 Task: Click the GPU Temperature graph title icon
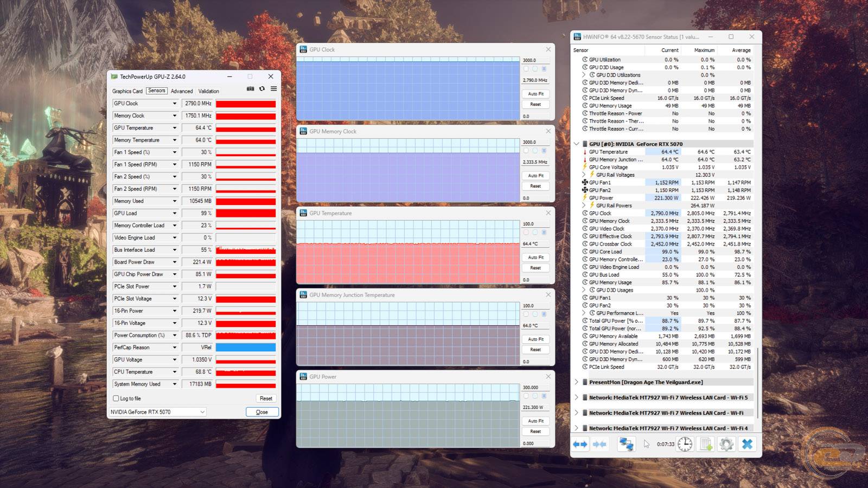point(303,213)
